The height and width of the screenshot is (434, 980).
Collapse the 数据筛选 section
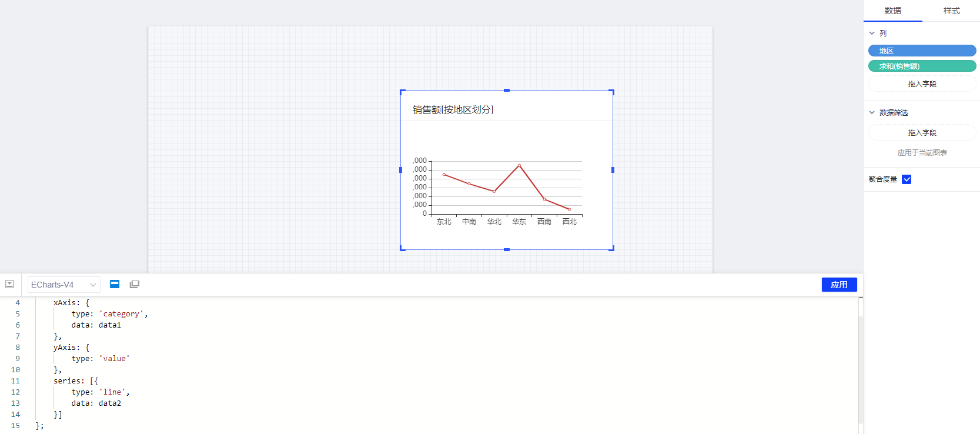[x=872, y=113]
